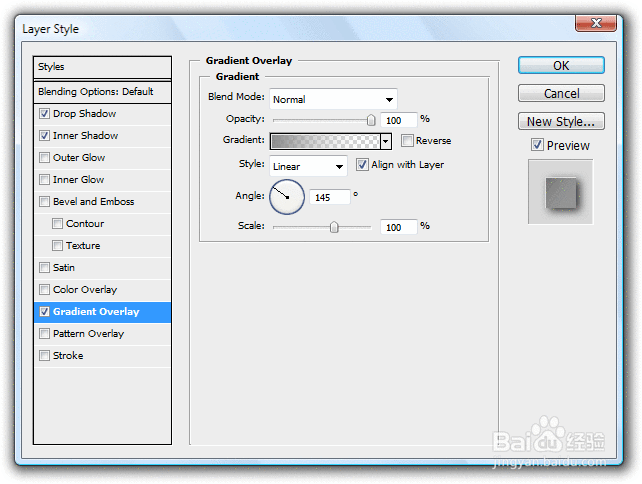Click the Opacity slider handle
The image size is (642, 484).
(x=371, y=120)
